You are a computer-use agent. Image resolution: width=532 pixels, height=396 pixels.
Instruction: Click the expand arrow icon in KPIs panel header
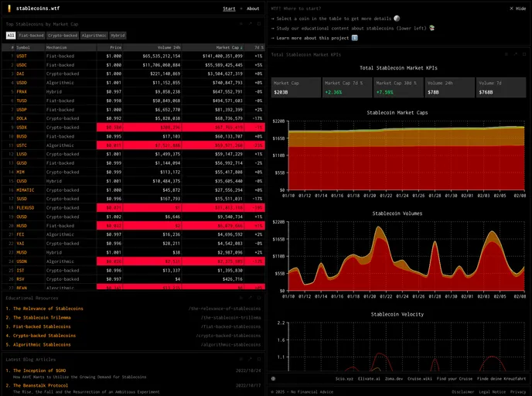(x=515, y=54)
